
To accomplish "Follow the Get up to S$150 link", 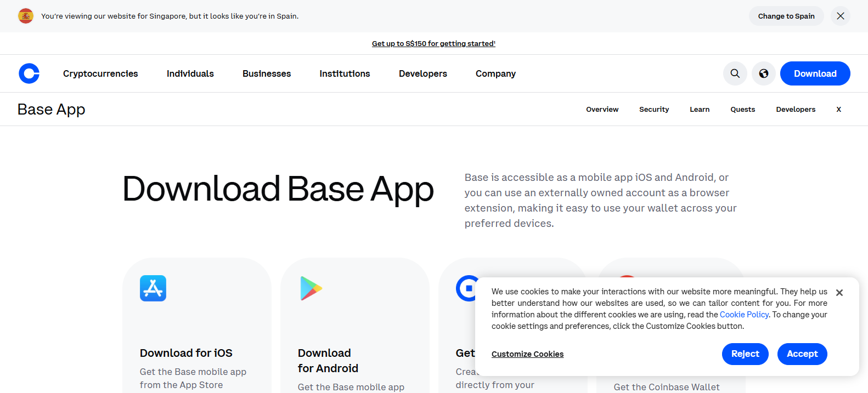I will click(433, 43).
